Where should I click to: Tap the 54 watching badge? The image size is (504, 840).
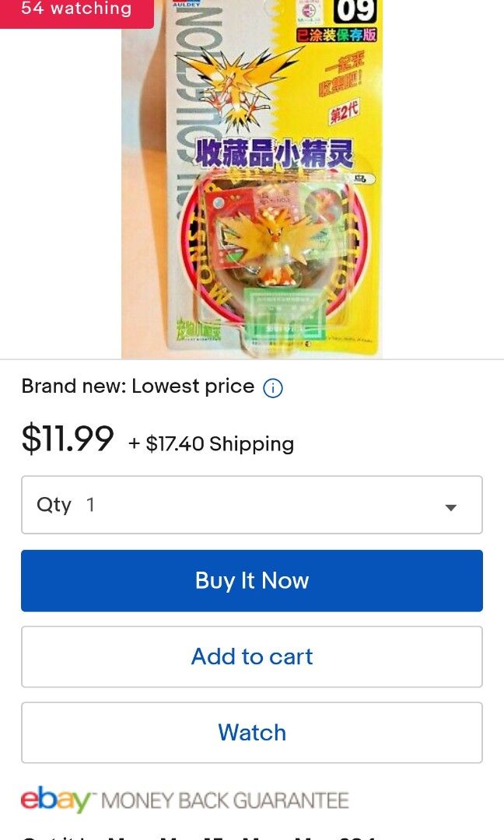[x=76, y=9]
